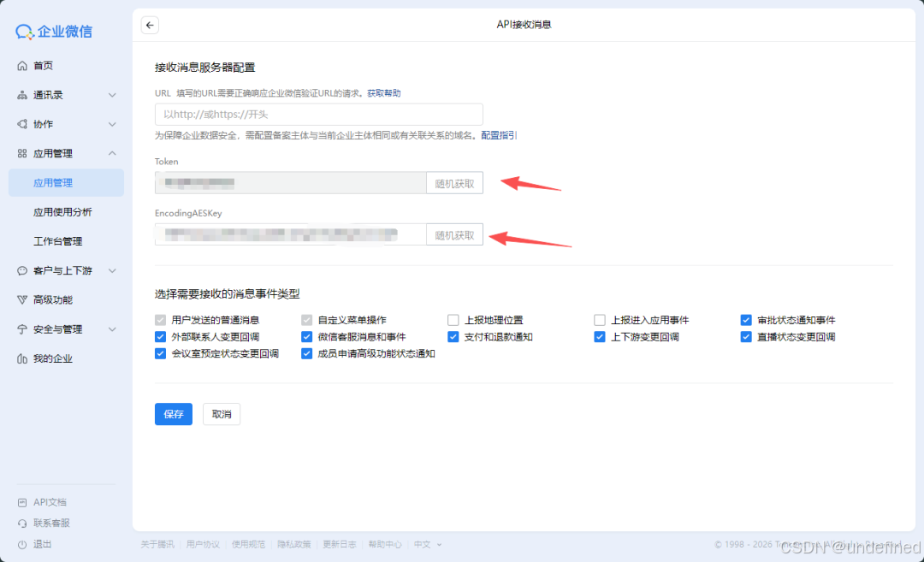Click the headset icon beside 联系客服
Screen dimensions: 924x562
[22, 524]
